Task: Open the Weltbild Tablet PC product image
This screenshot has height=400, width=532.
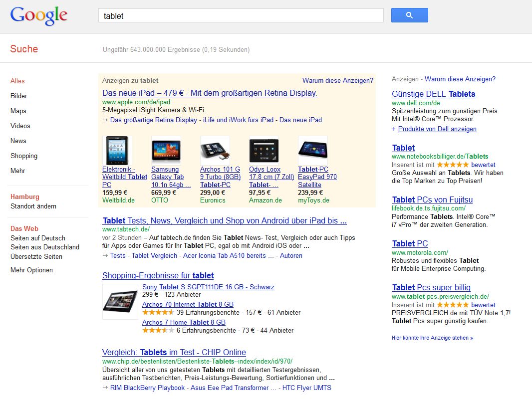Action: [x=117, y=151]
